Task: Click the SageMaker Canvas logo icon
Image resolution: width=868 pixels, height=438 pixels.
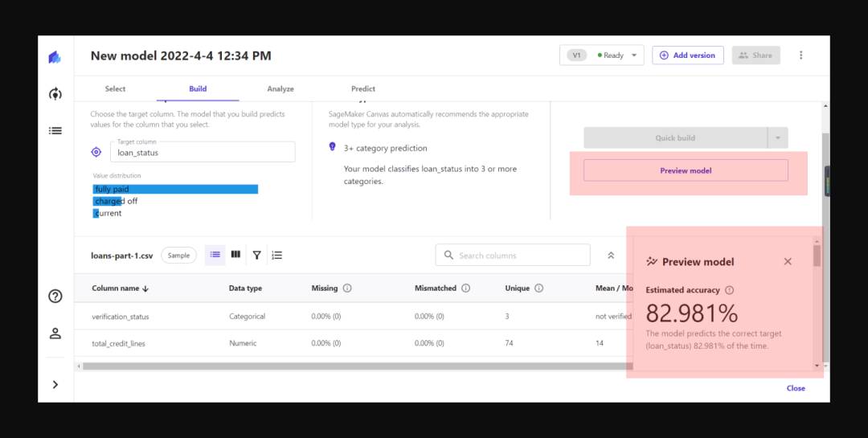Action: pyautogui.click(x=55, y=56)
